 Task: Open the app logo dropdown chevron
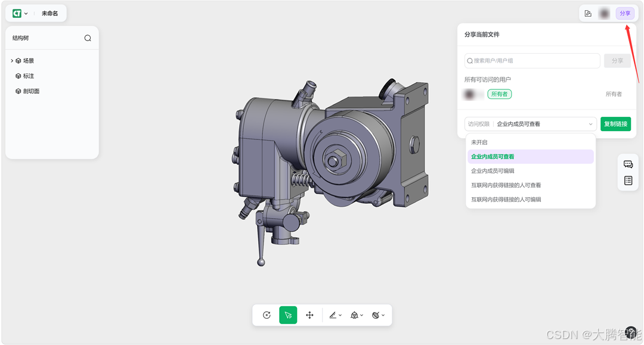[26, 14]
